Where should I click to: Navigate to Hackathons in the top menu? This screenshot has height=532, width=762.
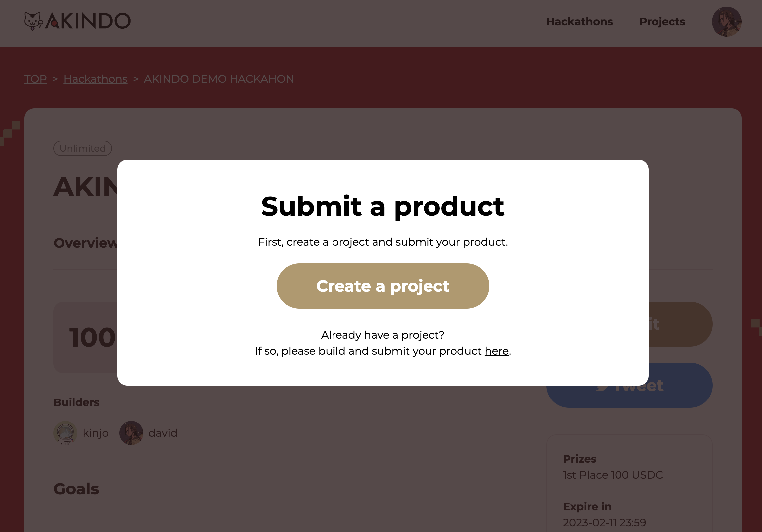579,21
